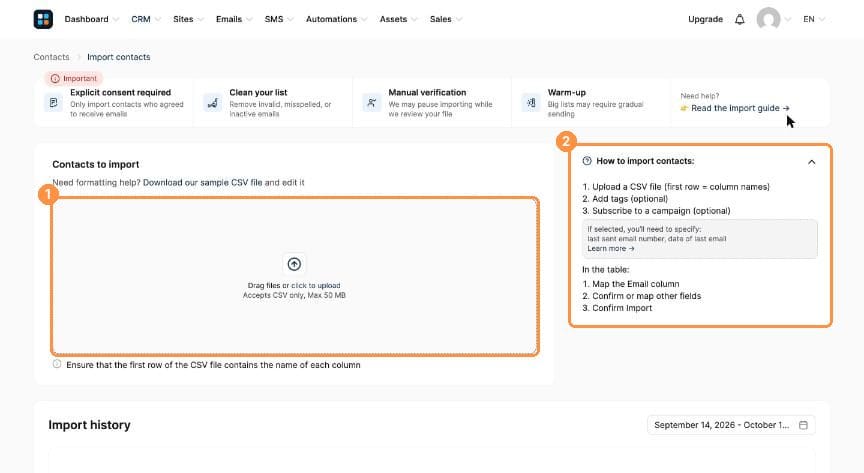Click the Warm-up icon

(531, 103)
